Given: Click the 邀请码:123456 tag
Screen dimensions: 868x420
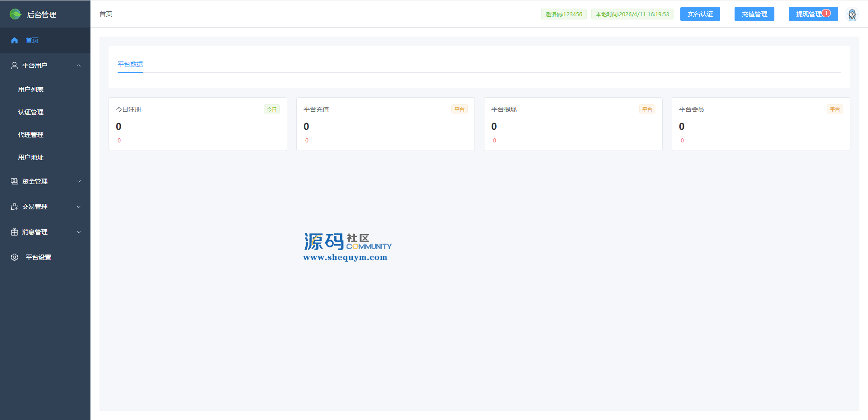Looking at the screenshot, I should point(564,14).
